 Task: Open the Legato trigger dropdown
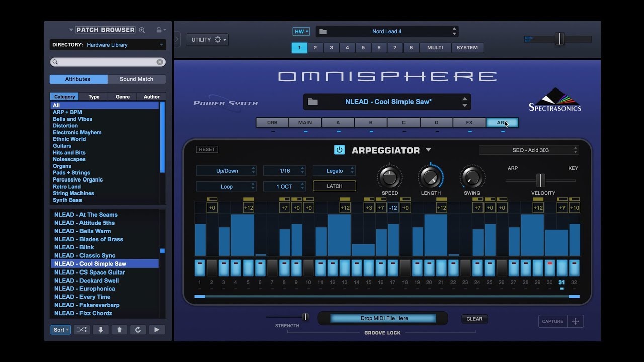point(334,171)
